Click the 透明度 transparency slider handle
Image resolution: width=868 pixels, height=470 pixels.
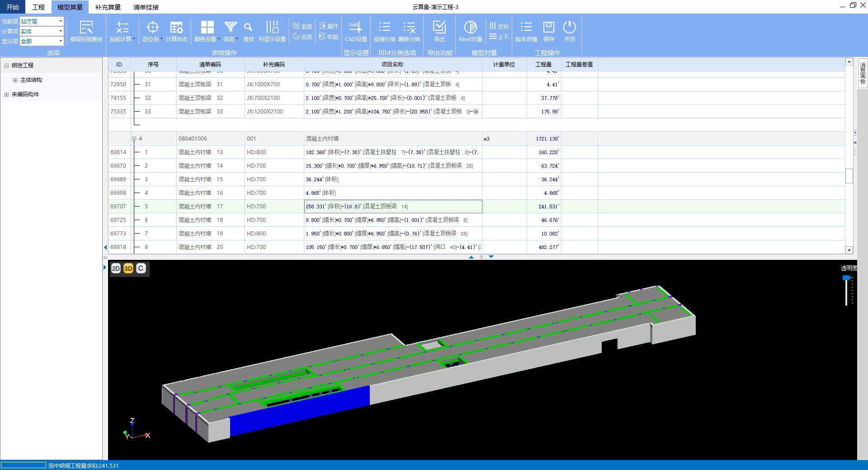[x=846, y=278]
